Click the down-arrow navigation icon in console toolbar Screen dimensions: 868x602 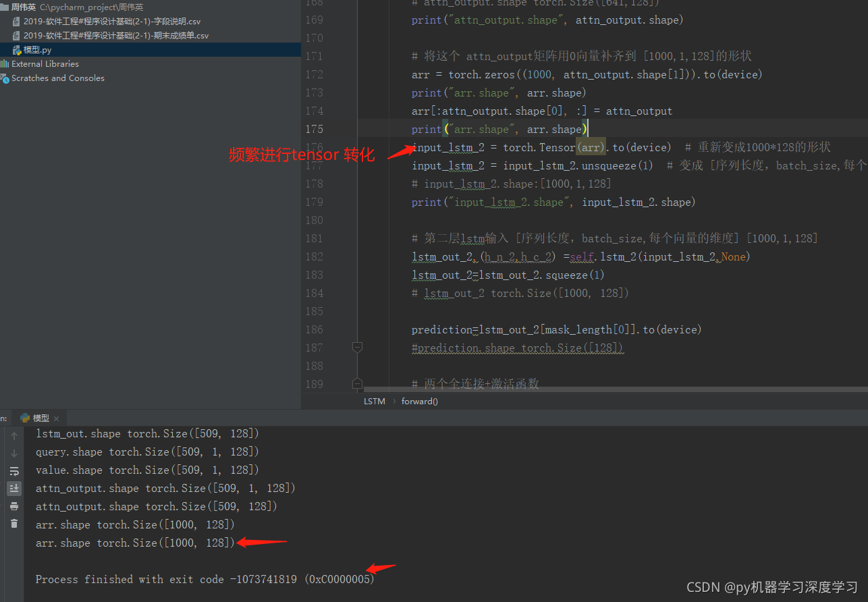13,453
